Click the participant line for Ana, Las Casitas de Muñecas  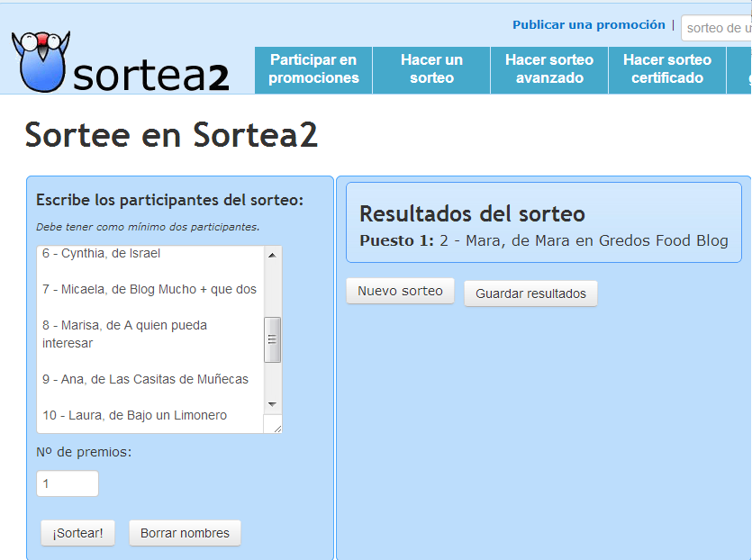pos(145,379)
